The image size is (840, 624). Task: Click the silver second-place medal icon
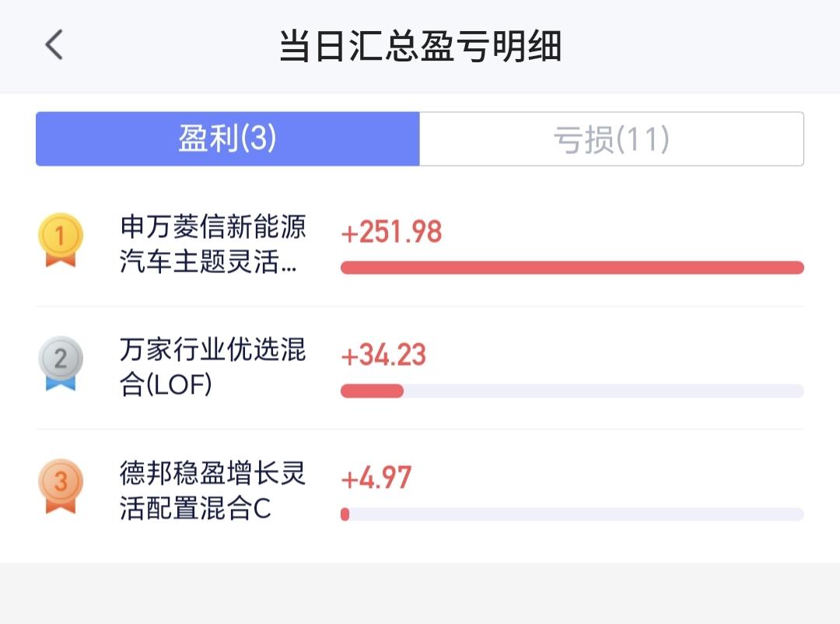(x=61, y=363)
